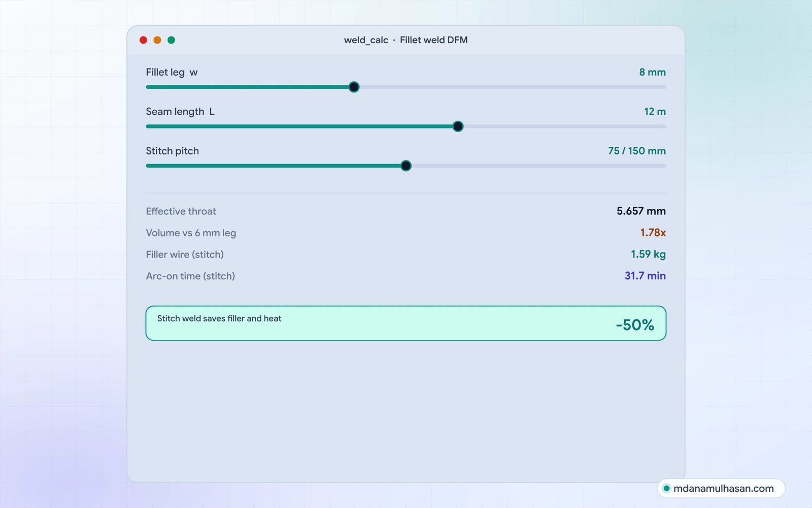Screen dimensions: 812x508
Task: Click the green maximize window dot
Action: (x=172, y=40)
